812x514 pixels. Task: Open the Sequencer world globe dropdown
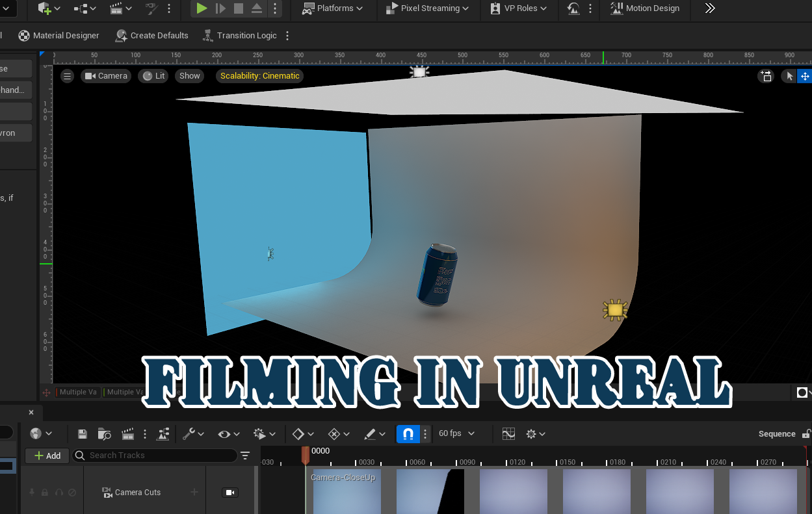[41, 433]
